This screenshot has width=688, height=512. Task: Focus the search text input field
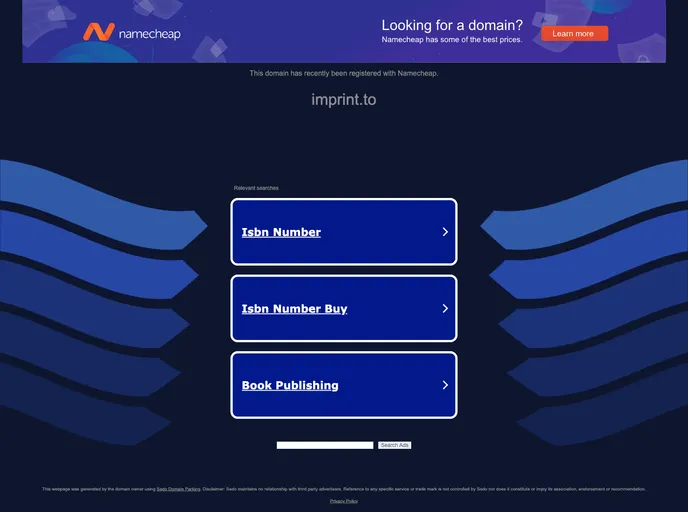click(325, 445)
